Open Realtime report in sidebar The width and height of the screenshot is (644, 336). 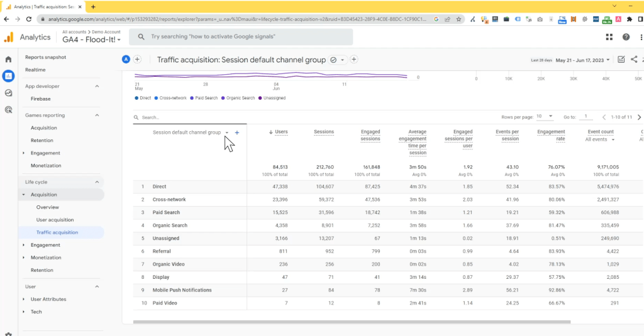pos(35,70)
